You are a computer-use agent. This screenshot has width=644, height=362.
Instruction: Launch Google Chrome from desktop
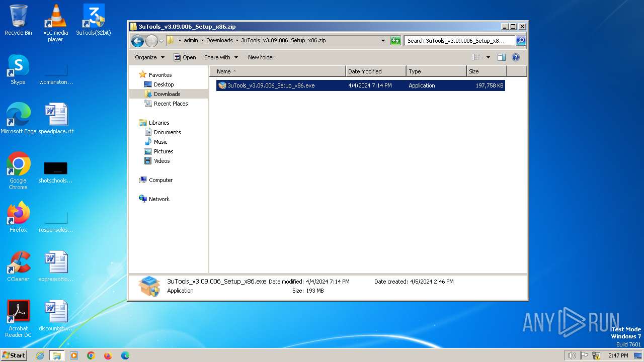pyautogui.click(x=18, y=171)
